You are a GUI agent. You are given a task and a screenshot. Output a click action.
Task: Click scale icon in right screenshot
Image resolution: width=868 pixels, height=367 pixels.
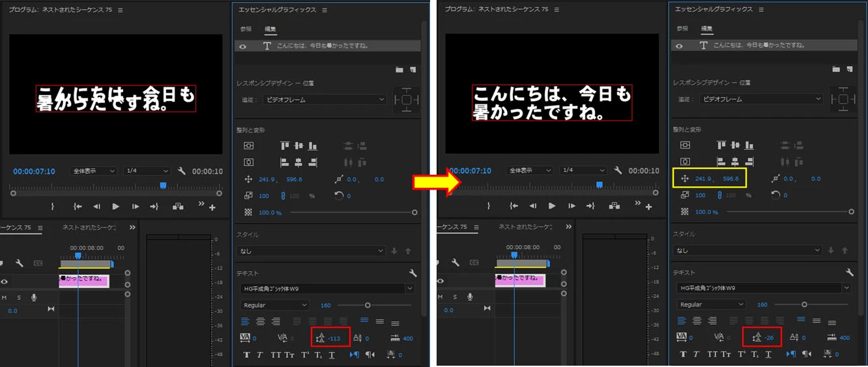pos(685,194)
